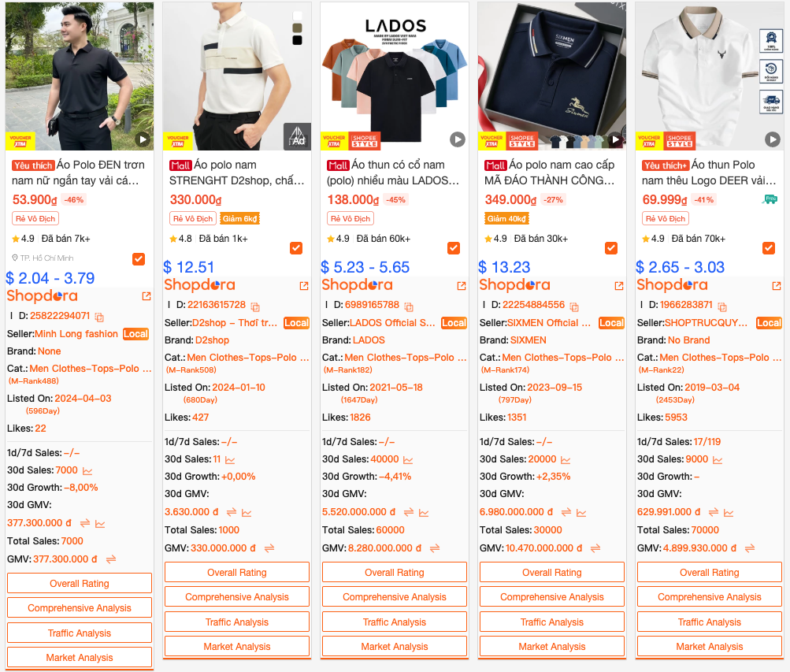Open external link icon on the SIXMEN card
Image resolution: width=790 pixels, height=672 pixels.
point(619,286)
